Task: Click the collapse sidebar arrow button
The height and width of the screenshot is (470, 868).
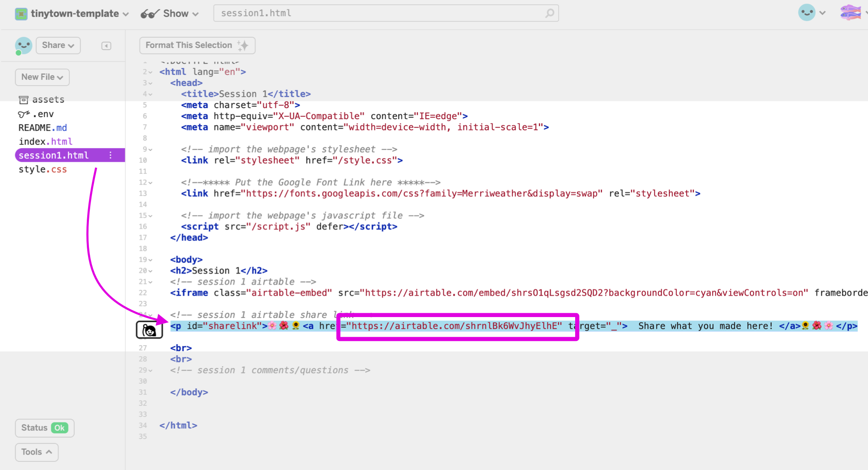Action: [x=106, y=46]
